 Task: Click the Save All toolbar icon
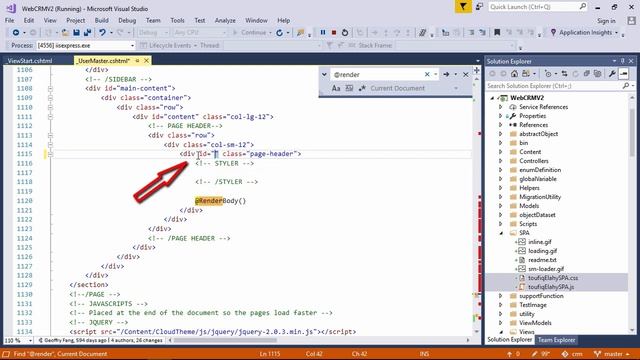[87, 33]
